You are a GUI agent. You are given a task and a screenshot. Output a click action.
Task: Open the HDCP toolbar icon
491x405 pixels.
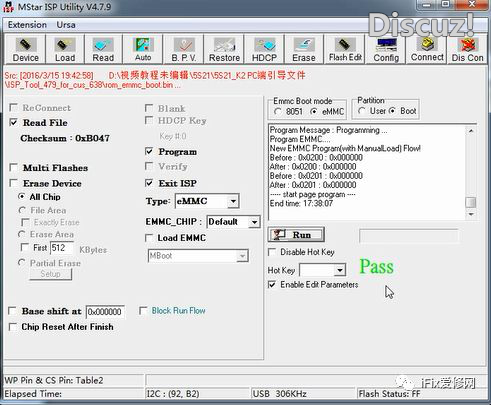point(264,49)
